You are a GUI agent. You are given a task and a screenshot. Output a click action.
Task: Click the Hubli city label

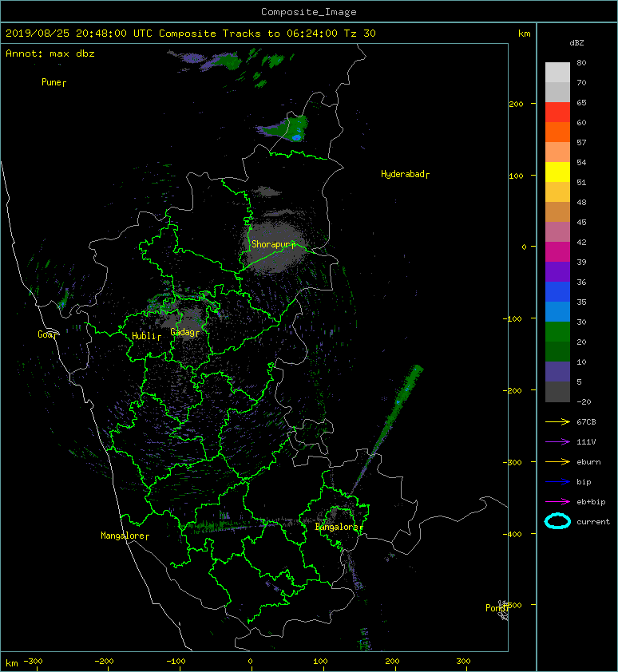tap(144, 336)
